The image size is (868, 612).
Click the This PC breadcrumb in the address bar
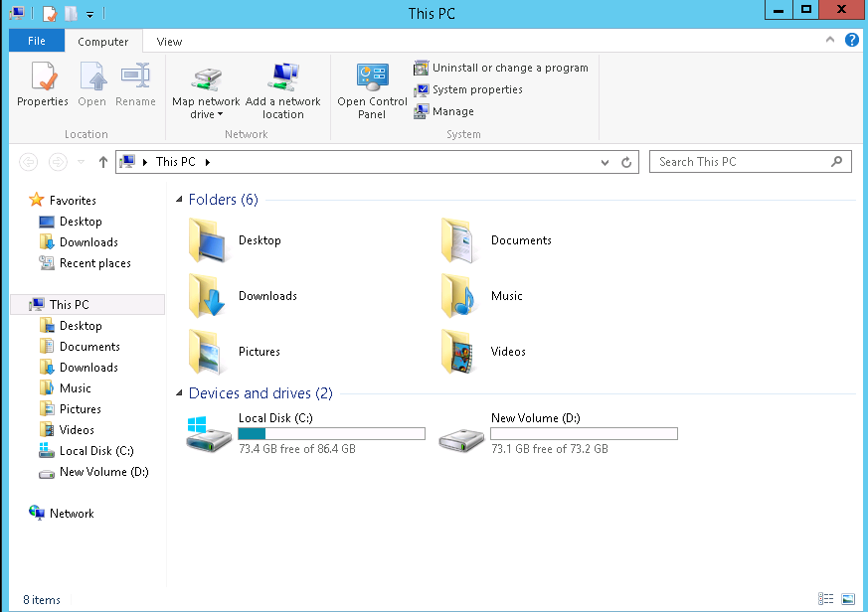point(175,162)
